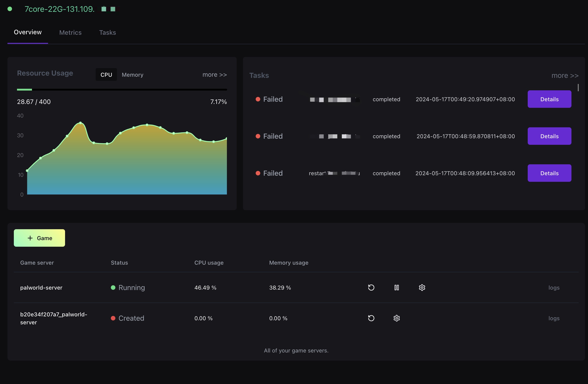Click the Memory usage column header
Screen dimensions: 588x384
(289, 263)
